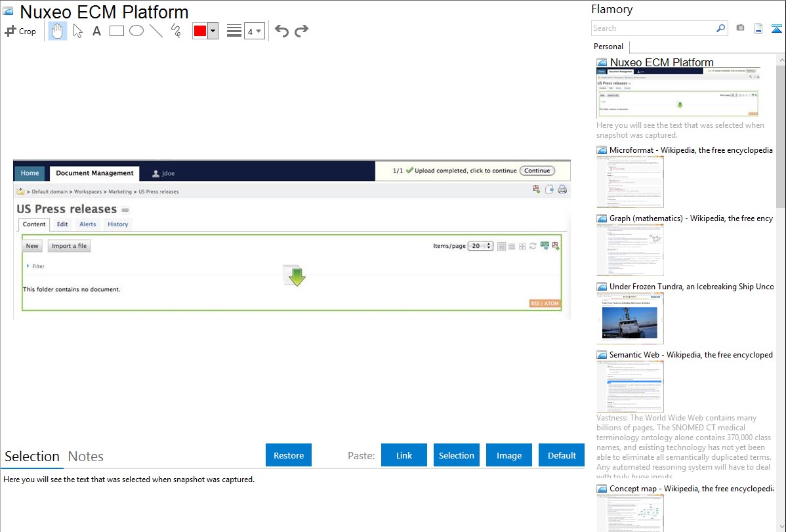786x532 pixels.
Task: Undo the last annotation
Action: pyautogui.click(x=281, y=31)
